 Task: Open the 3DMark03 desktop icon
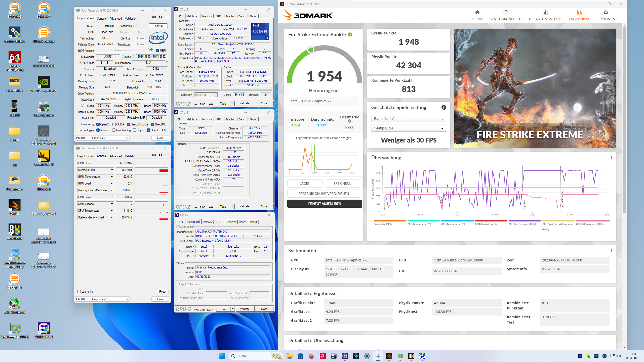(x=15, y=10)
